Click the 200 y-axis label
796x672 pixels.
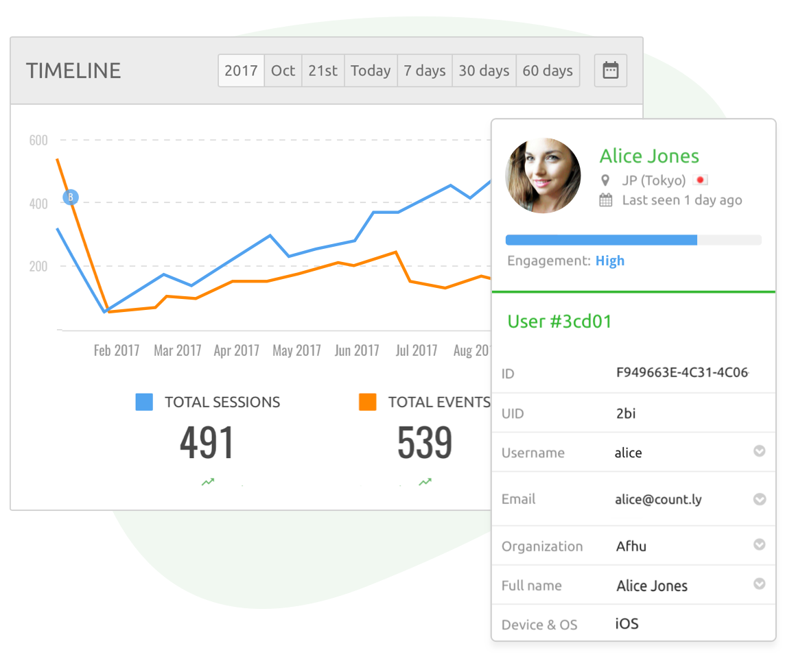38,266
